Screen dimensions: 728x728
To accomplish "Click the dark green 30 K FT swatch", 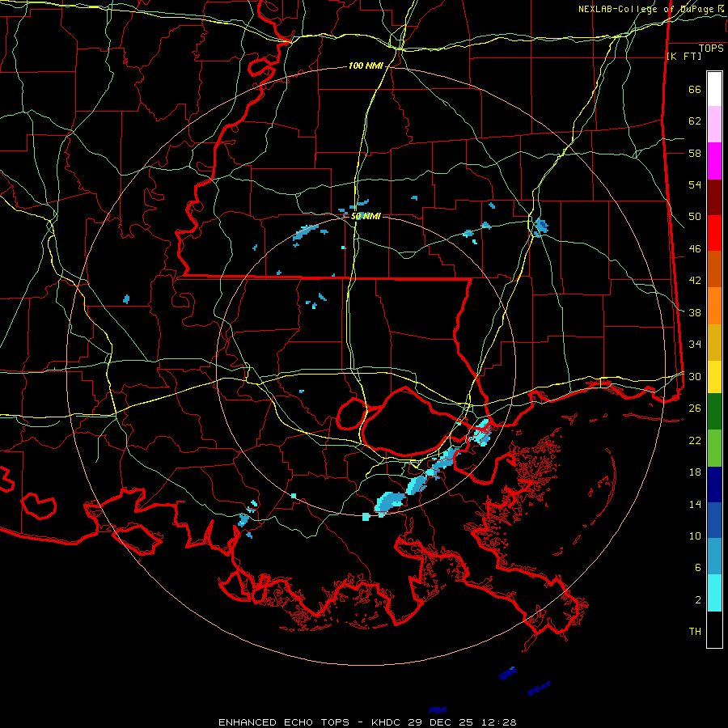I will (714, 412).
